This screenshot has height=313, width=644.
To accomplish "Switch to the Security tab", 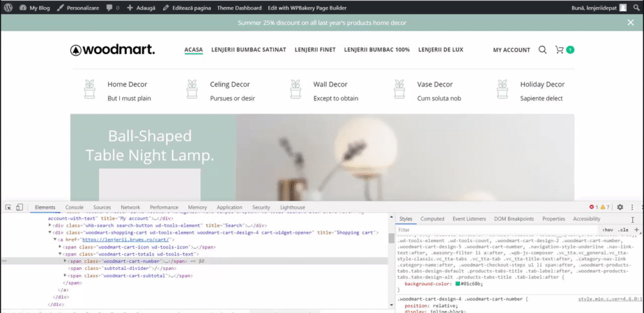I will click(261, 207).
